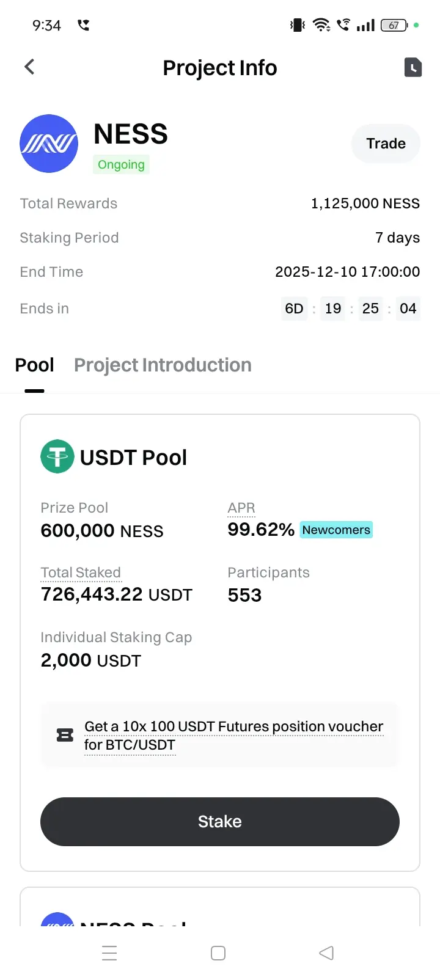Screen dimensions: 440x980
Task: Open the Project Introduction tab
Action: 163,365
